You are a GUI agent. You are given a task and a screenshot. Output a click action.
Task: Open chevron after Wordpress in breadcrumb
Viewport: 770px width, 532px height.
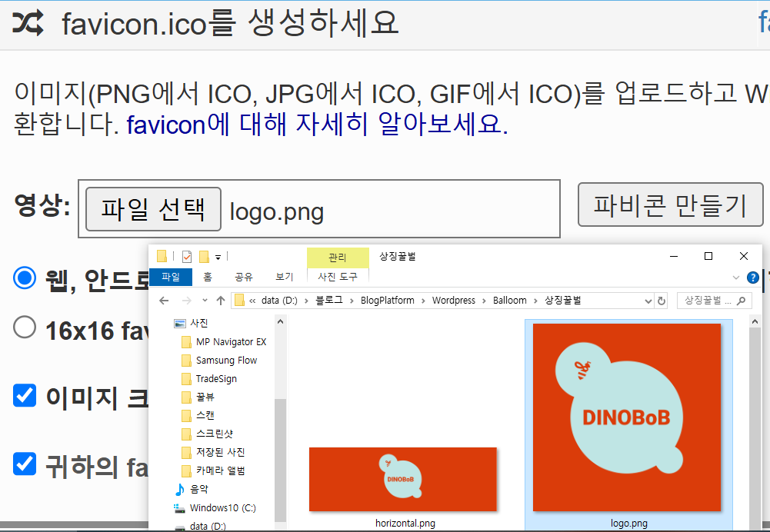[484, 301]
